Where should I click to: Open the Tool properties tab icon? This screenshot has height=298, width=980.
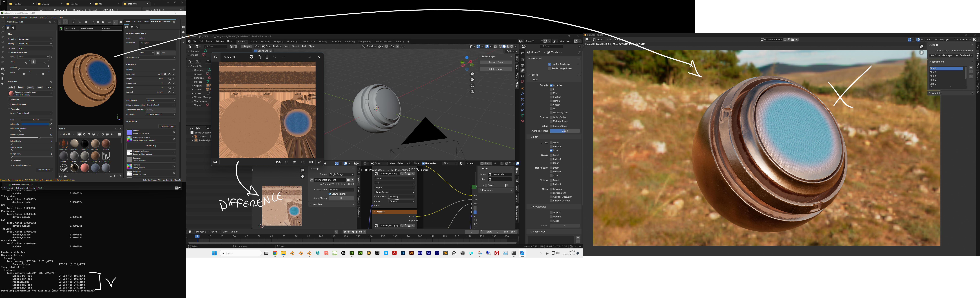(522, 53)
